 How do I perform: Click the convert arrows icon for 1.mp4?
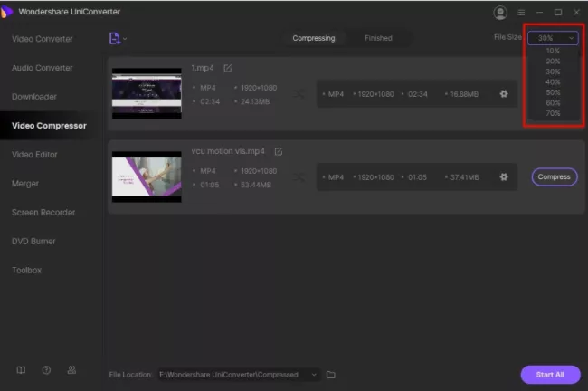tap(299, 94)
